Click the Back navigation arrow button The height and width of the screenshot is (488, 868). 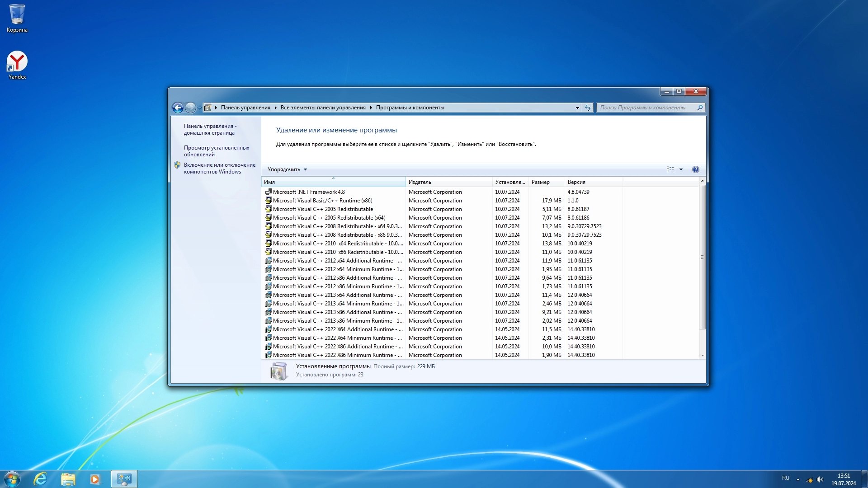tap(178, 108)
